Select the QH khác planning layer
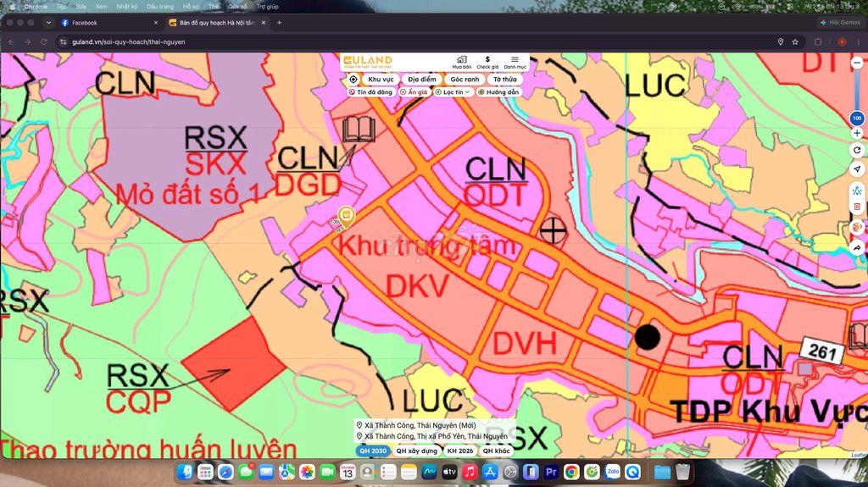Viewport: 868px width, 487px height. pos(496,451)
